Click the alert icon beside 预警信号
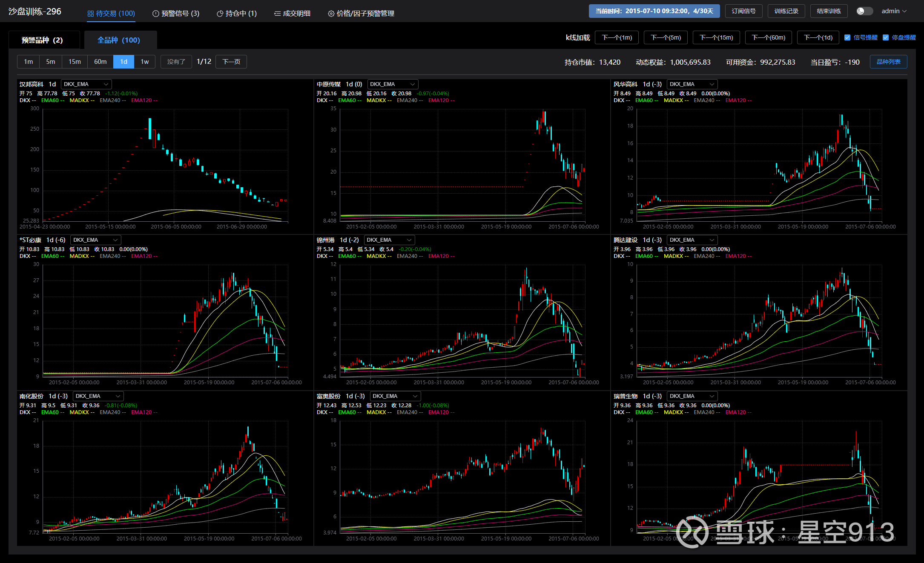 point(155,14)
